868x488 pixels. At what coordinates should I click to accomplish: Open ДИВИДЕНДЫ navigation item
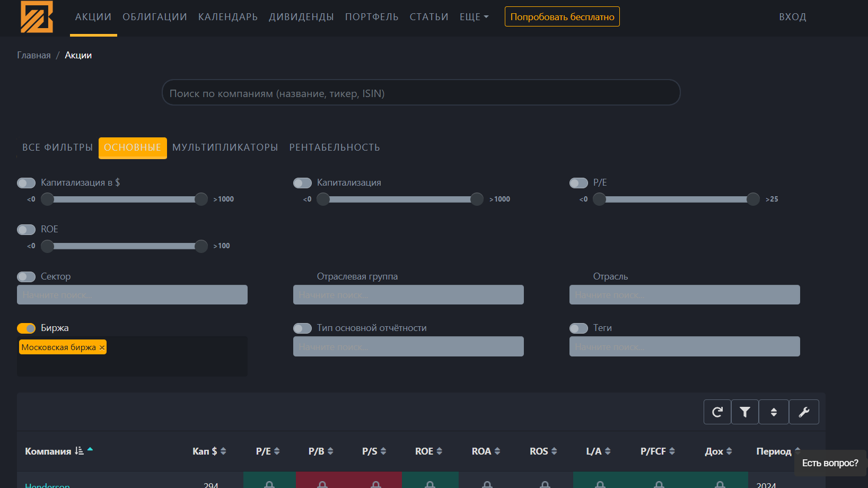pos(301,17)
